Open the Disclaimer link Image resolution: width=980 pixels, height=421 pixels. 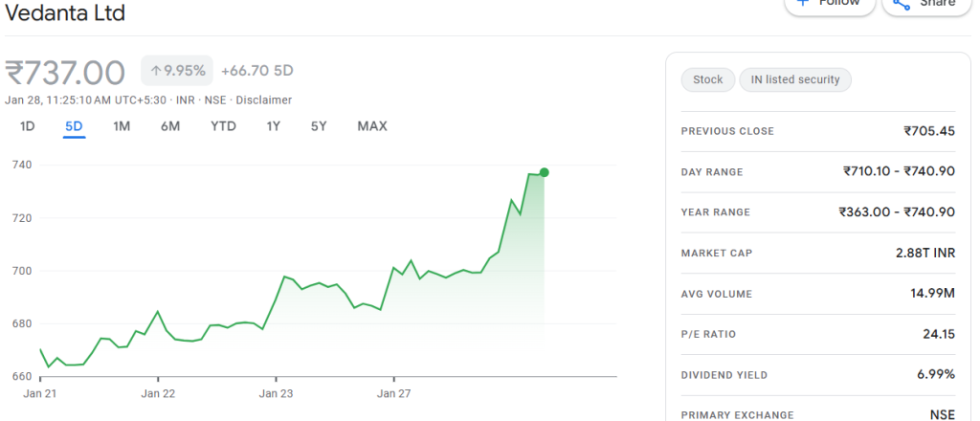point(264,100)
